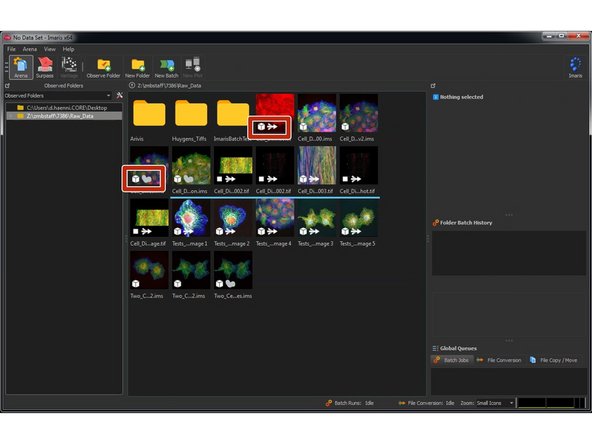The image size is (592, 444).
Task: Click the Folder Batch History heading
Action: [466, 223]
